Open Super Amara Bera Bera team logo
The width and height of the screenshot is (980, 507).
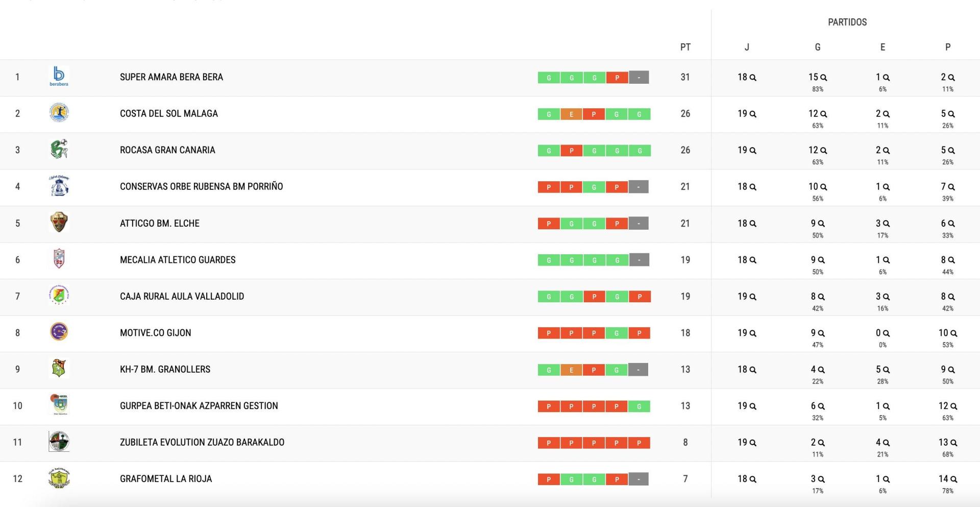pyautogui.click(x=59, y=77)
